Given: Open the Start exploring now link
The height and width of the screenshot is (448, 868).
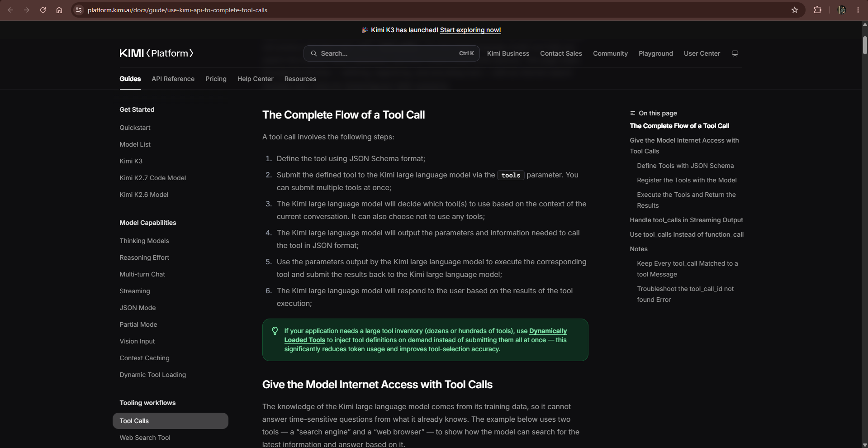Looking at the screenshot, I should click(470, 30).
